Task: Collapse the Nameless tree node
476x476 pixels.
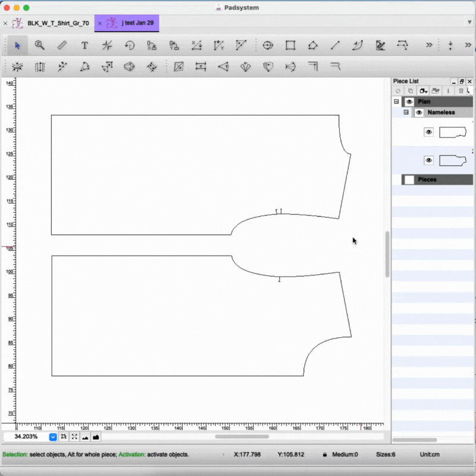Action: (x=406, y=112)
